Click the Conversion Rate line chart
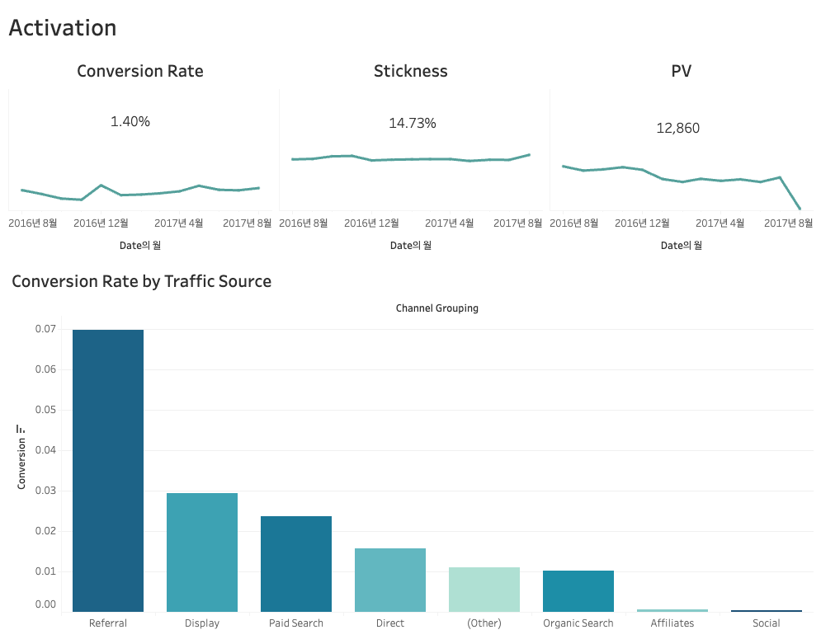The image size is (821, 644). point(140,193)
